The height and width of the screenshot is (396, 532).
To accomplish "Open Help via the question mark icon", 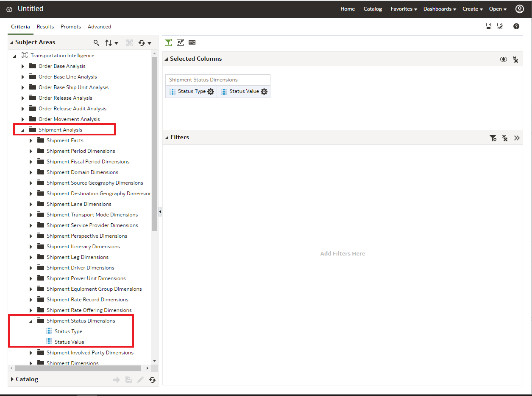I will point(516,26).
